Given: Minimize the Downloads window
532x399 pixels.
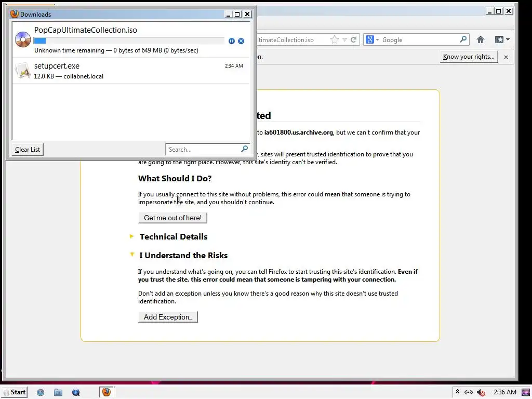Looking at the screenshot, I should click(228, 14).
